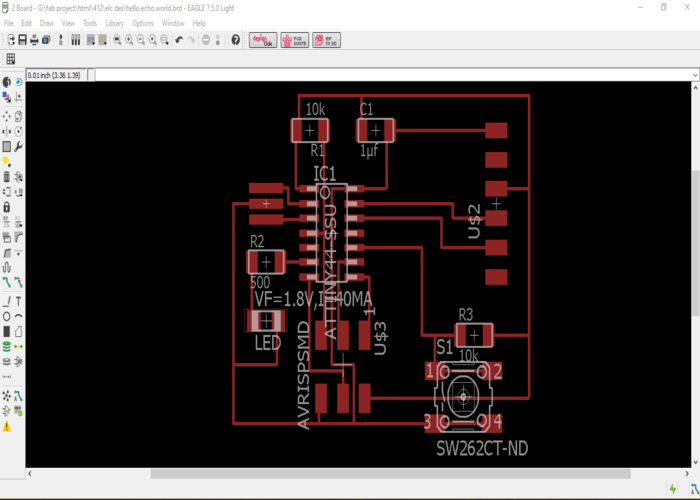The width and height of the screenshot is (700, 500).
Task: Open the Help question mark
Action: point(236,40)
